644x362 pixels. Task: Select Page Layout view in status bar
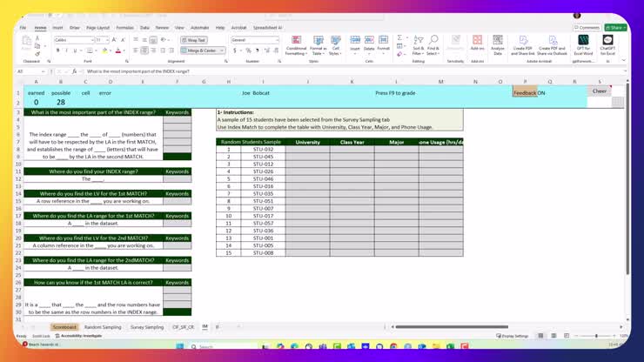click(x=553, y=336)
